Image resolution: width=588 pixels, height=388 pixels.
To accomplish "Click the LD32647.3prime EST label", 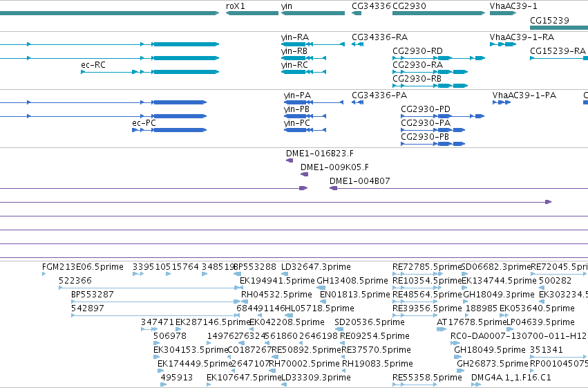I will click(x=316, y=267).
